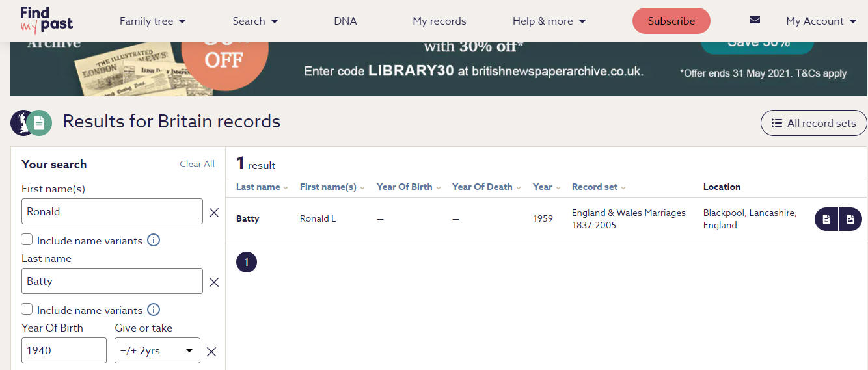
Task: Clear the Batty last name field
Action: tap(213, 282)
